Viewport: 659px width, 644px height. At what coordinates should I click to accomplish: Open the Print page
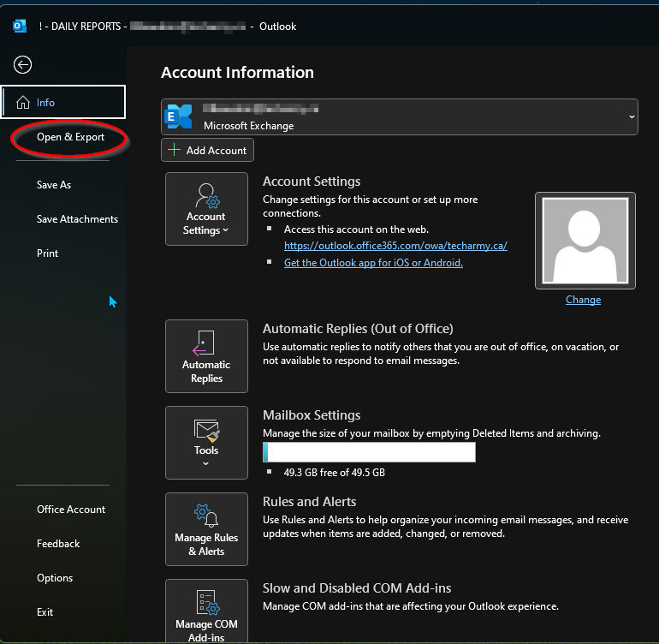click(x=47, y=253)
